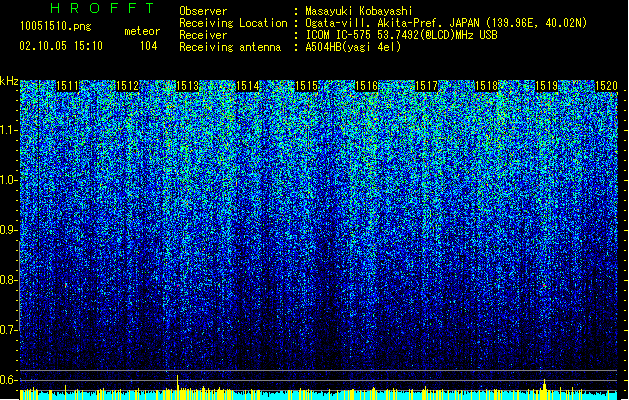This screenshot has width=629, height=400.
Task: Click the 0.8 kHz axis label
Action: click(x=8, y=280)
